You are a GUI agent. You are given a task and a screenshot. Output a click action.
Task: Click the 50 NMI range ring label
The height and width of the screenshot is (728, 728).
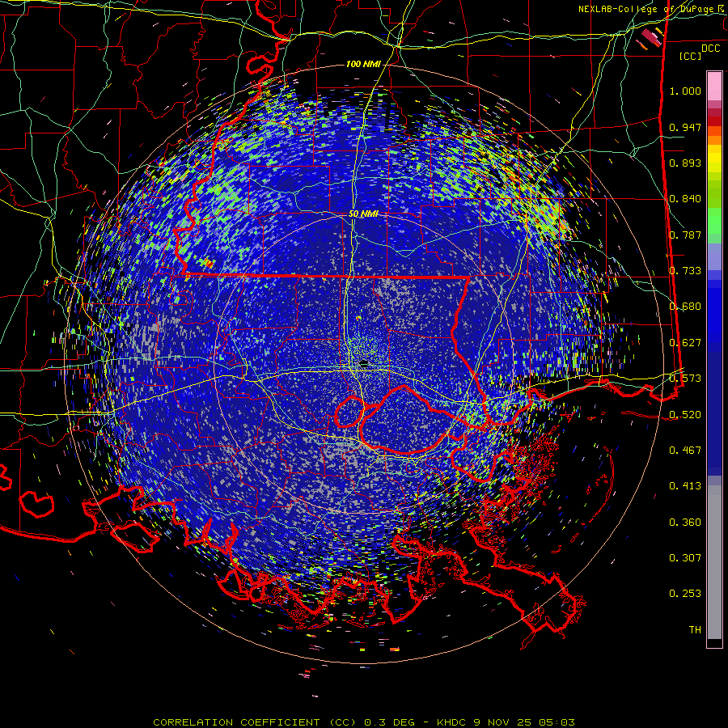click(x=363, y=214)
